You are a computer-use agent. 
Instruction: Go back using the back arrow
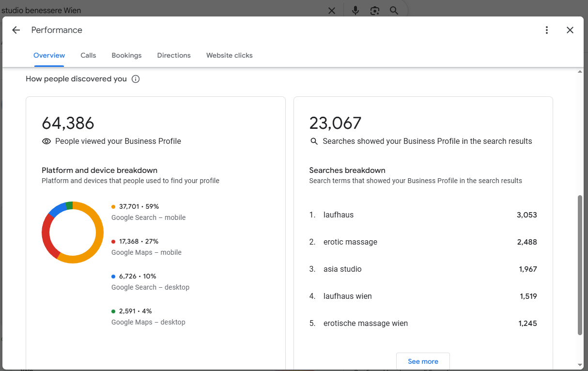pyautogui.click(x=16, y=30)
